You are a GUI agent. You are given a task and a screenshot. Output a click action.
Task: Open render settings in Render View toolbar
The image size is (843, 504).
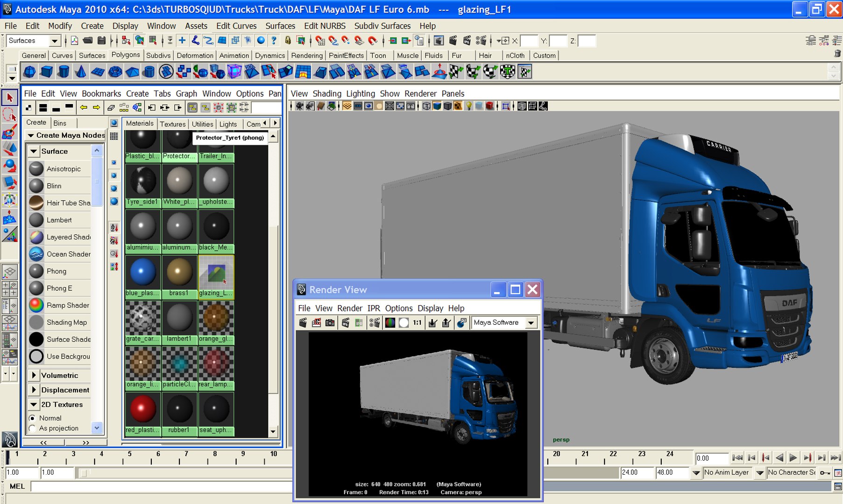click(374, 322)
